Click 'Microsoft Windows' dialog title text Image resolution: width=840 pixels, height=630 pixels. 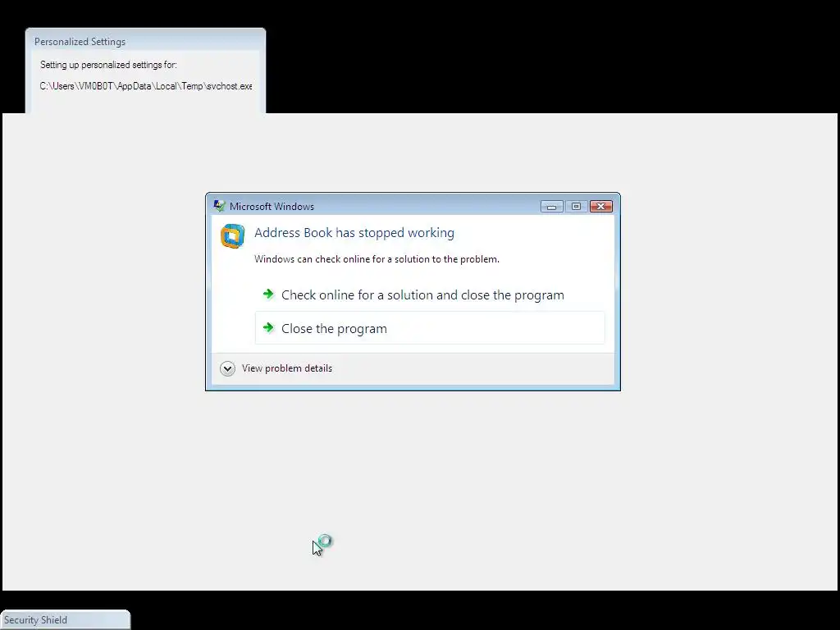[x=272, y=206]
